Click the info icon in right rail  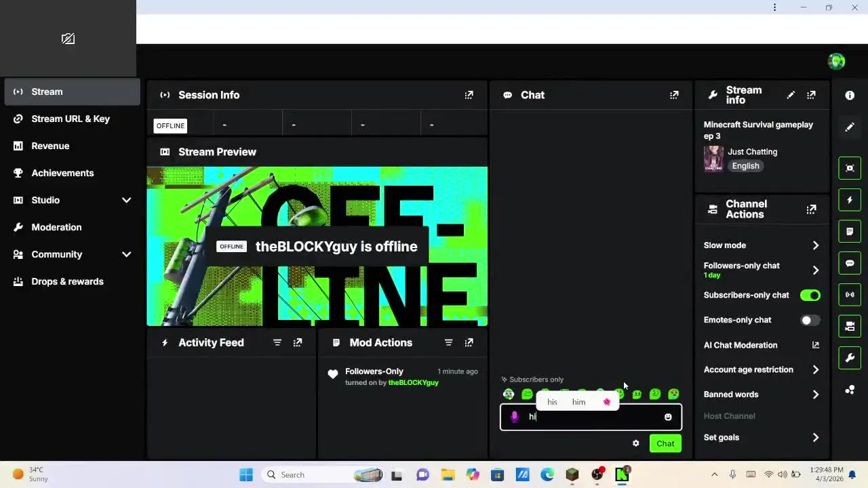(850, 96)
